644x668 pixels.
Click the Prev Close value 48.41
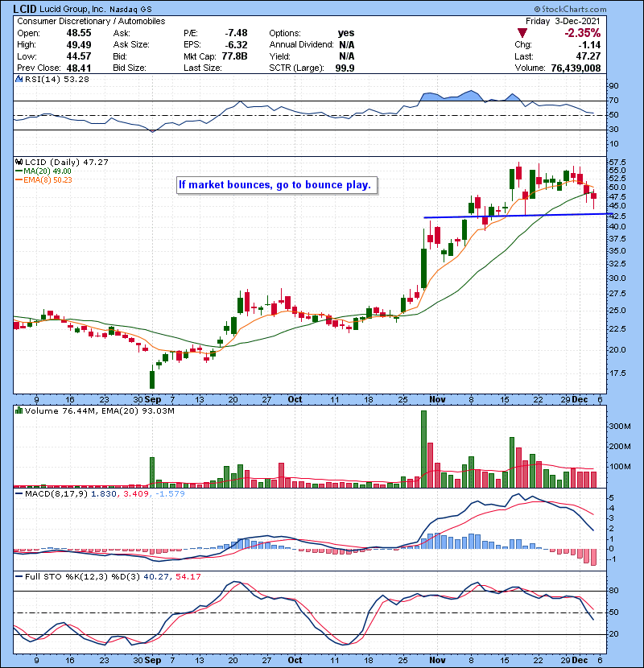(x=79, y=68)
